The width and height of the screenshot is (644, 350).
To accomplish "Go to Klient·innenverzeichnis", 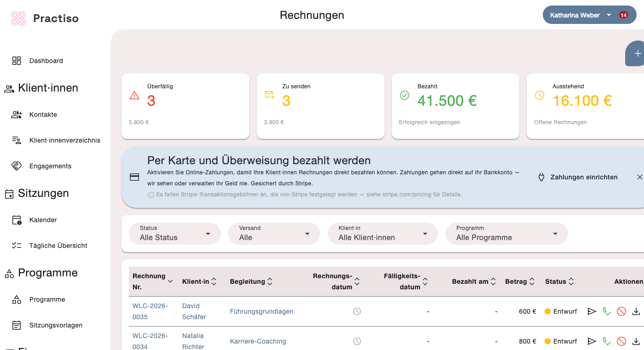I will 65,140.
